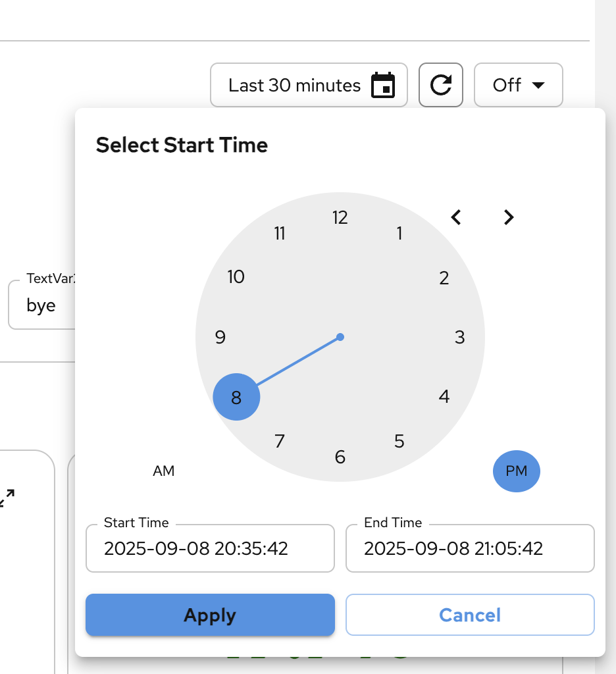The width and height of the screenshot is (616, 674).
Task: Click the selected hour 8 clock handle
Action: click(x=237, y=397)
